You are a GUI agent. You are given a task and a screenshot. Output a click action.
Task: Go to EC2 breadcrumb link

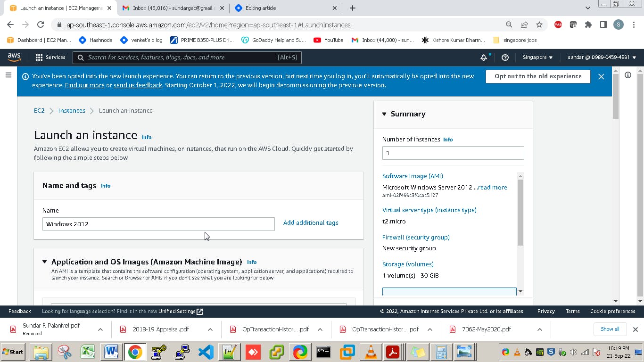point(39,111)
